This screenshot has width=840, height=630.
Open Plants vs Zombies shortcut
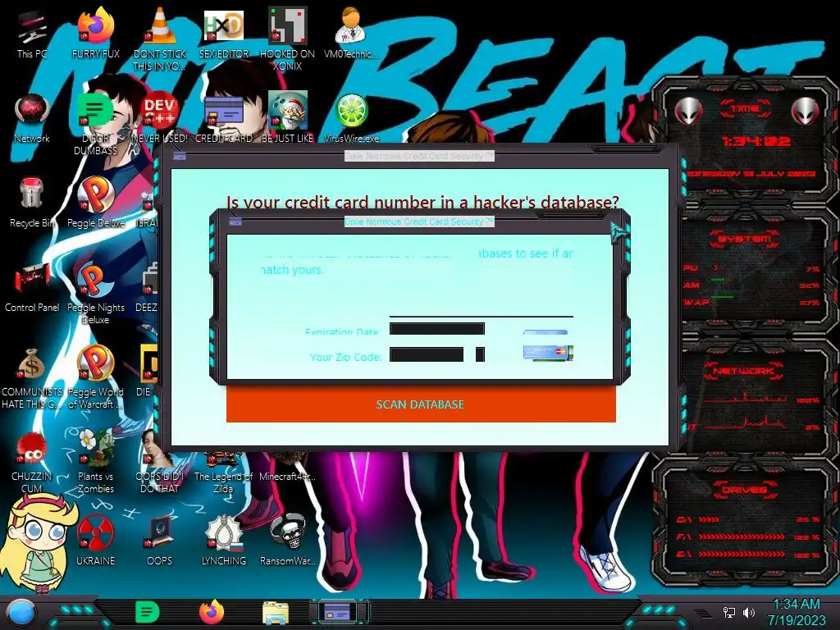95,462
